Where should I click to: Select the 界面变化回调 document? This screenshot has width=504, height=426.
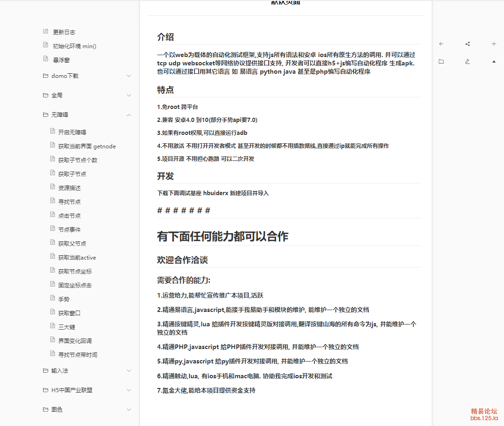(75, 341)
